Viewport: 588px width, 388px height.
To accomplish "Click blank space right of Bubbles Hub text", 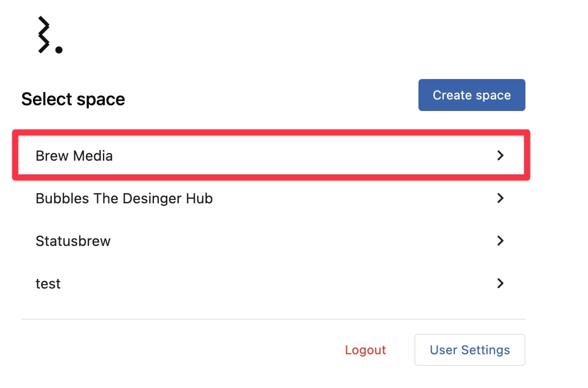I will pos(346,198).
